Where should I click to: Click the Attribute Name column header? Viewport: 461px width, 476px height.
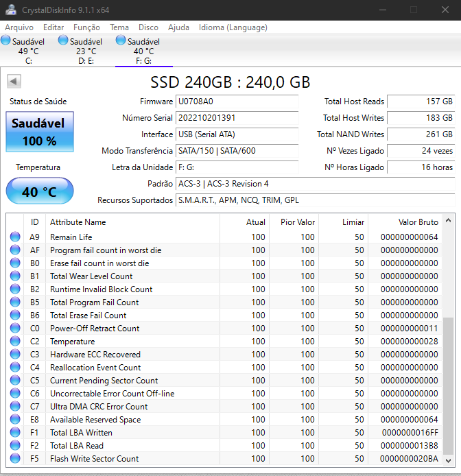132,222
